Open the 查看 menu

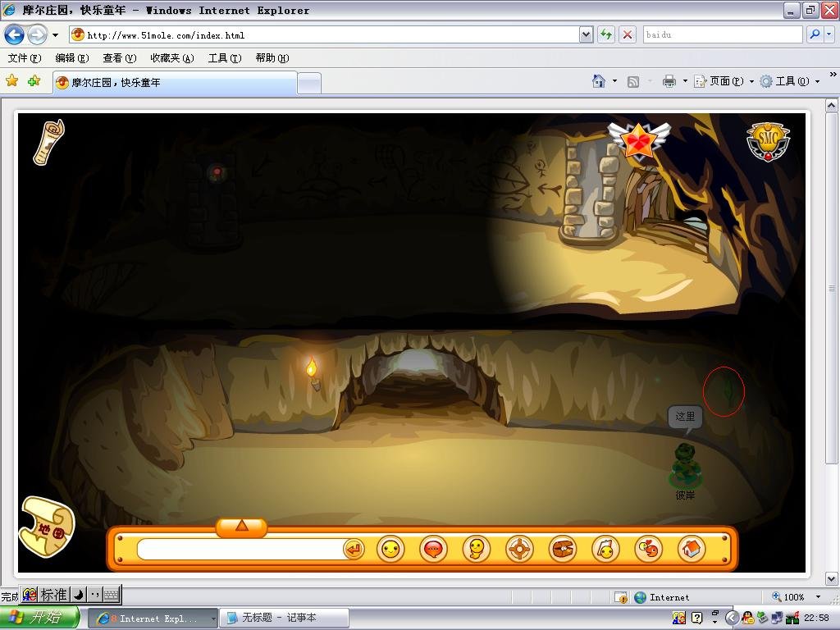pyautogui.click(x=119, y=58)
